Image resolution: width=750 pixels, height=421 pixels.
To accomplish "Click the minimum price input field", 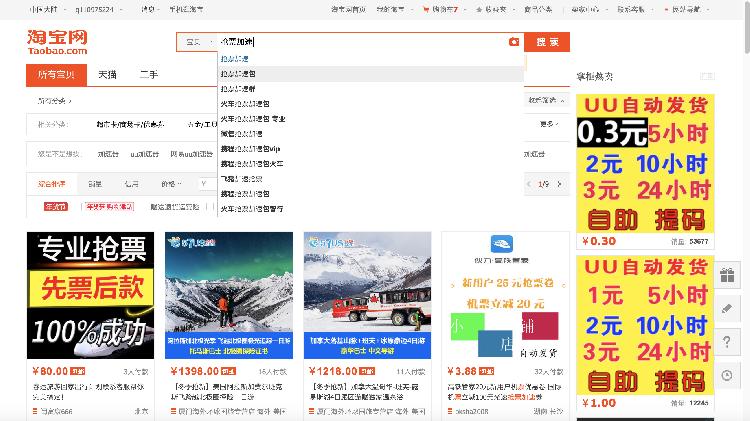I will tap(208, 184).
